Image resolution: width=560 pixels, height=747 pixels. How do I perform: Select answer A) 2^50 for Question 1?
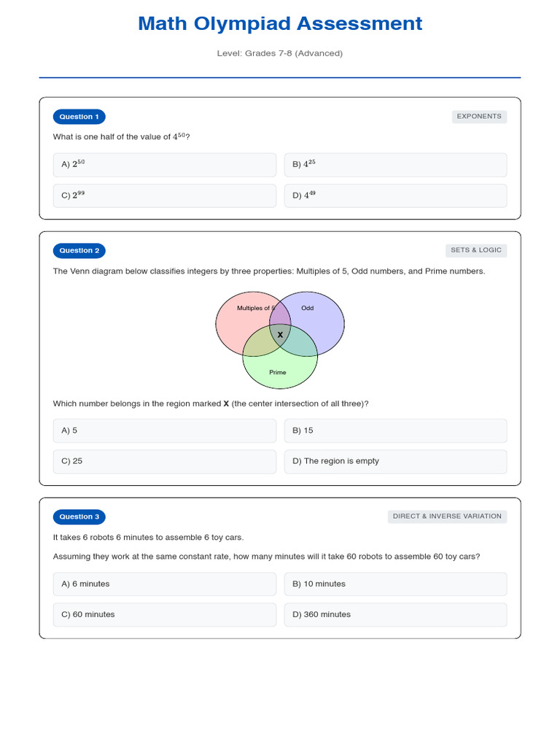click(x=164, y=165)
